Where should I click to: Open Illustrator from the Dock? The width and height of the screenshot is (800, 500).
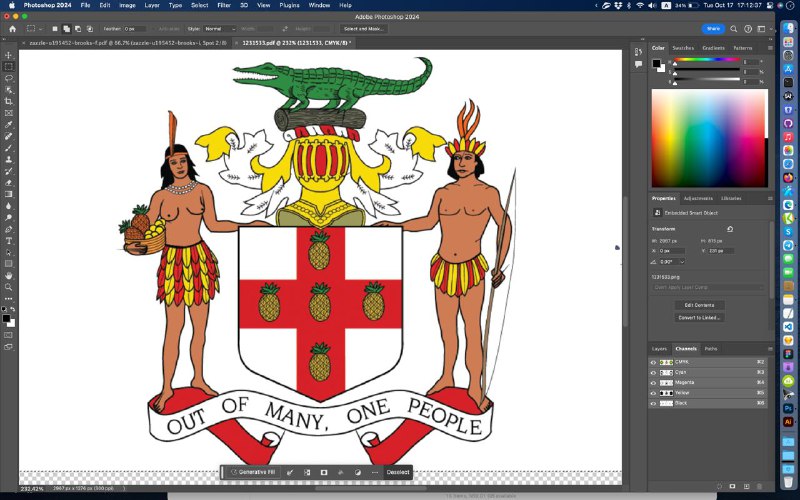[x=788, y=422]
